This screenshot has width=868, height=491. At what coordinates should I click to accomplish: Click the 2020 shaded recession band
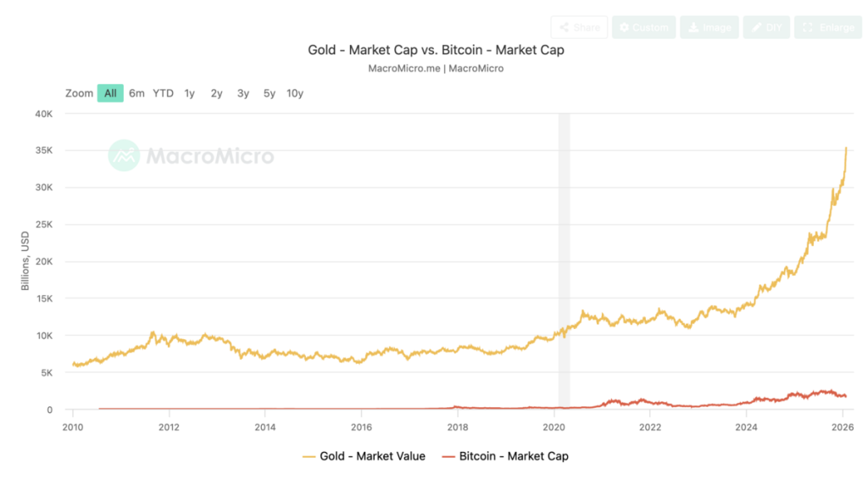pos(565,254)
